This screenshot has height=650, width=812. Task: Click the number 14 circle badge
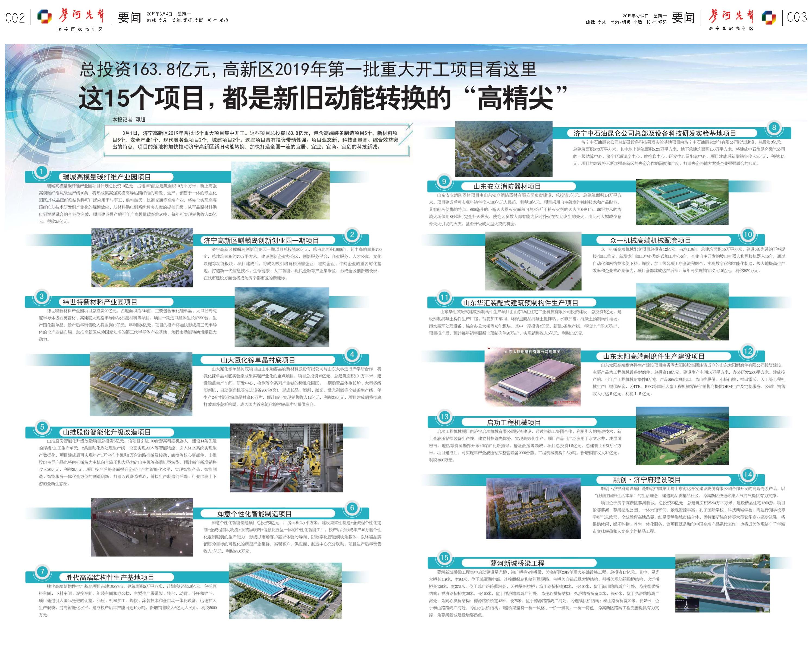point(748,475)
